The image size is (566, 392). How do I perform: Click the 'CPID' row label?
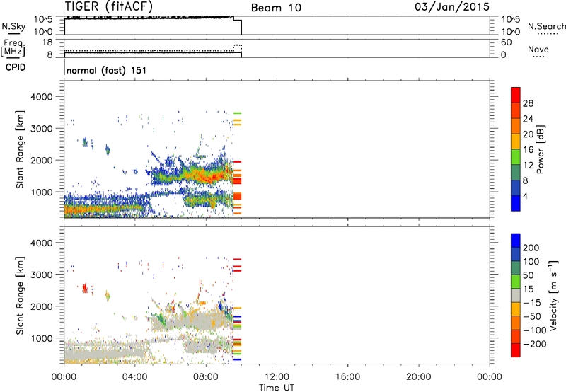click(x=15, y=67)
